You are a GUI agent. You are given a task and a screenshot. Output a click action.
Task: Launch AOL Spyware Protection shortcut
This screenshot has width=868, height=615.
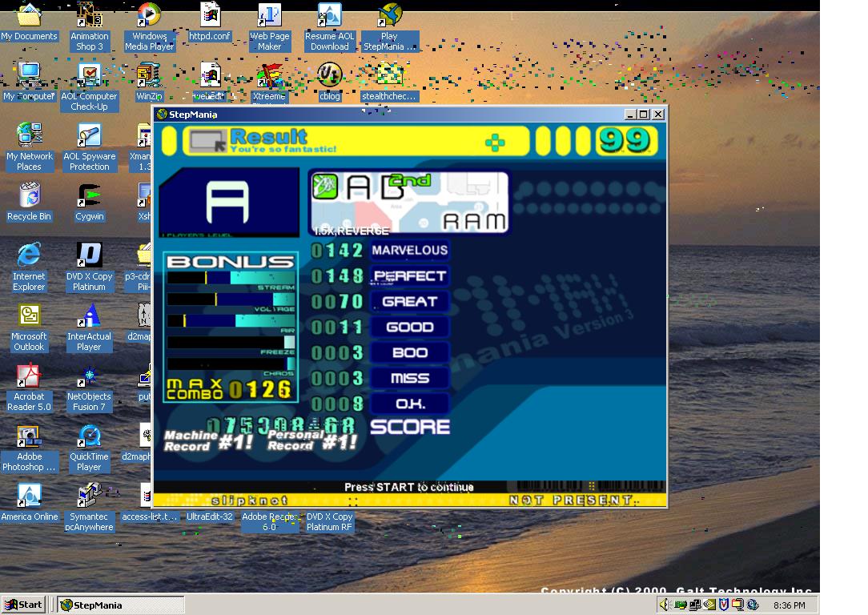pos(89,147)
